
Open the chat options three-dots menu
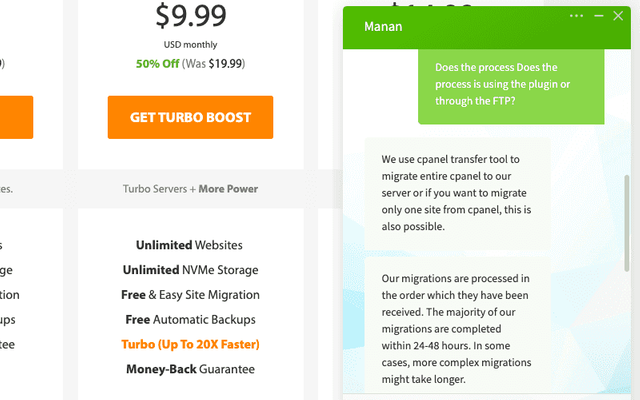pyautogui.click(x=576, y=16)
